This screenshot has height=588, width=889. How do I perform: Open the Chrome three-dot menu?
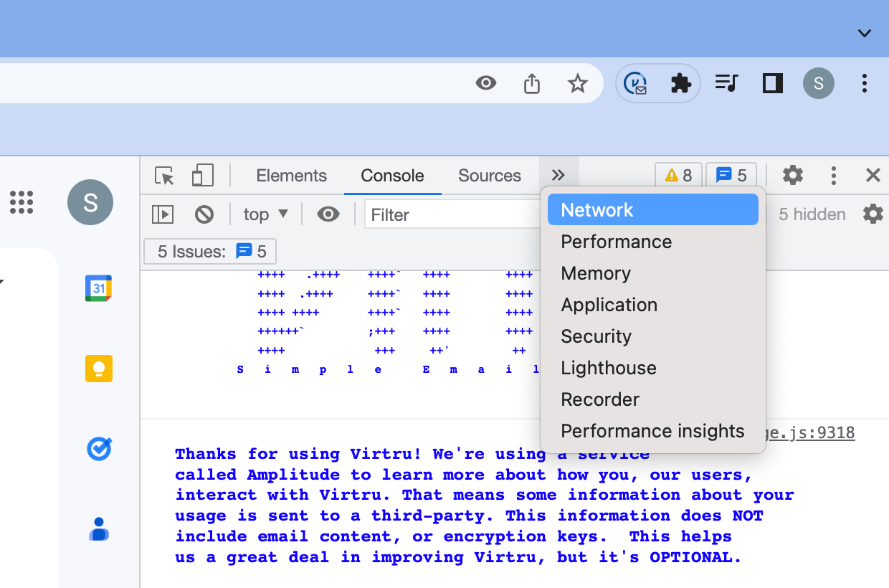click(865, 83)
